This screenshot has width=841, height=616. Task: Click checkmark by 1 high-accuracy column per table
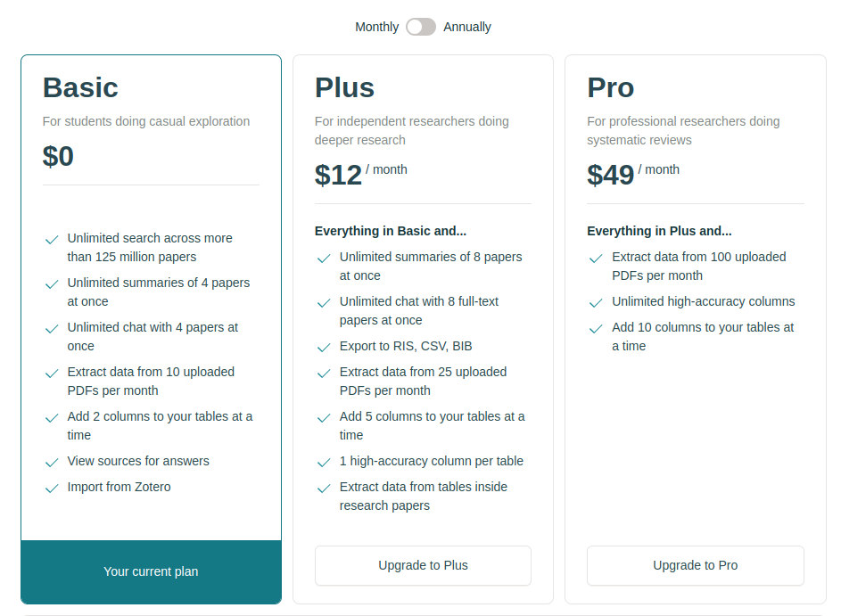tap(324, 463)
